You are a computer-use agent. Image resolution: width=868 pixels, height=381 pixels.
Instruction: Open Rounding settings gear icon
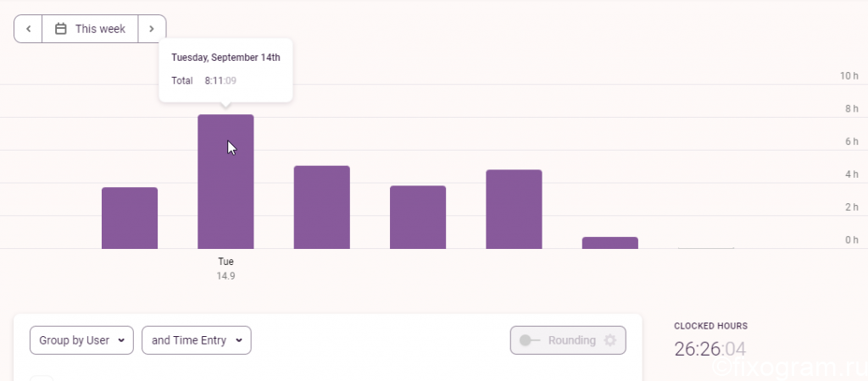(x=610, y=340)
